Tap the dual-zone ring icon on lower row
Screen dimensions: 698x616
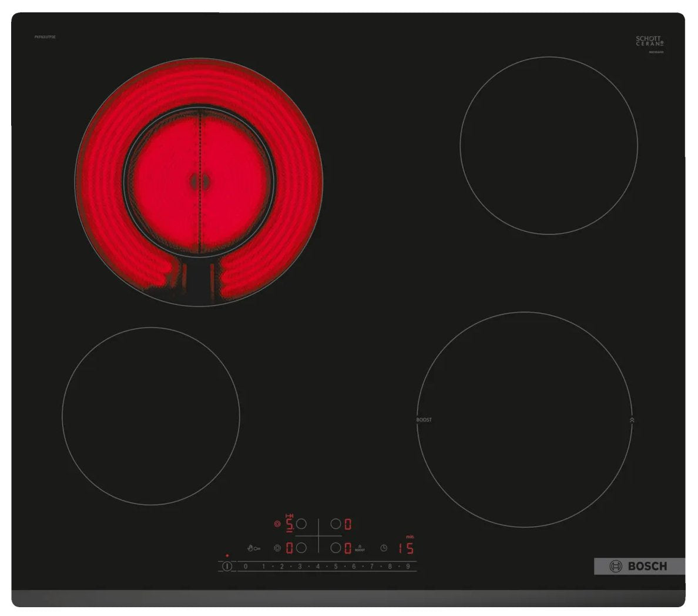click(x=277, y=549)
